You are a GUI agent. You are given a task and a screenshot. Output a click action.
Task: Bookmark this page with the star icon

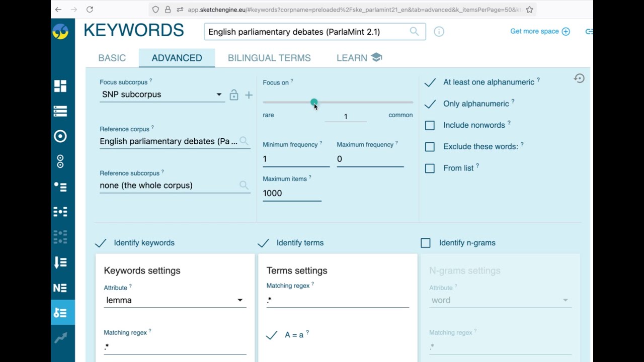(529, 9)
